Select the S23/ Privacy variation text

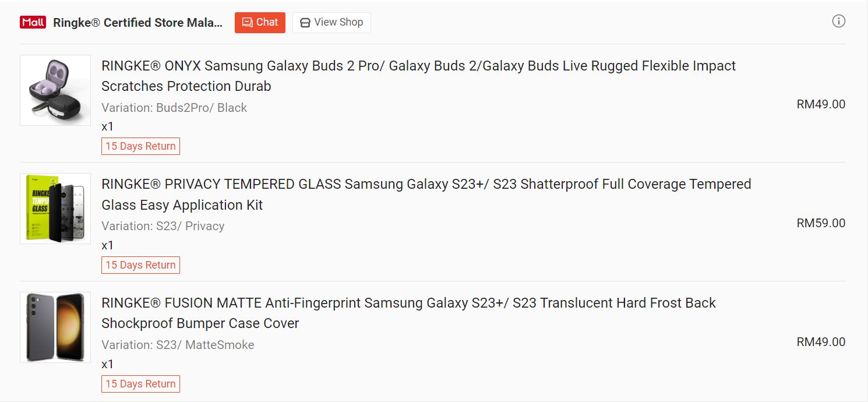[163, 226]
